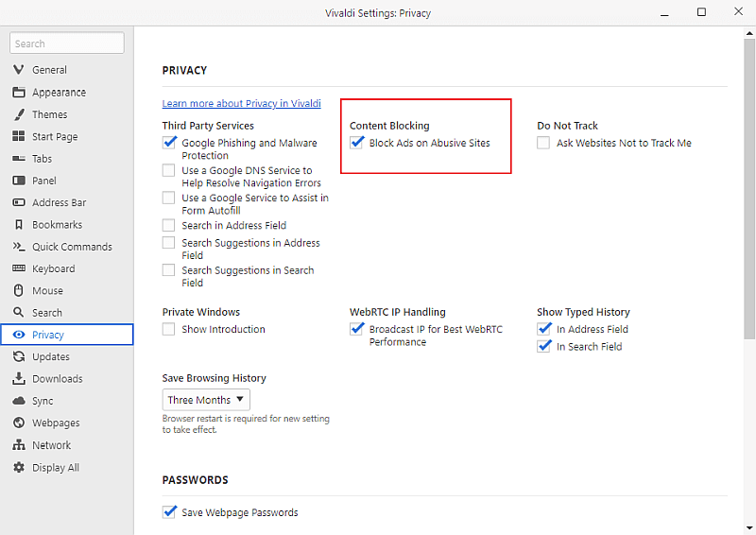Click the Tabs icon in sidebar
This screenshot has height=535, width=756.
click(19, 158)
